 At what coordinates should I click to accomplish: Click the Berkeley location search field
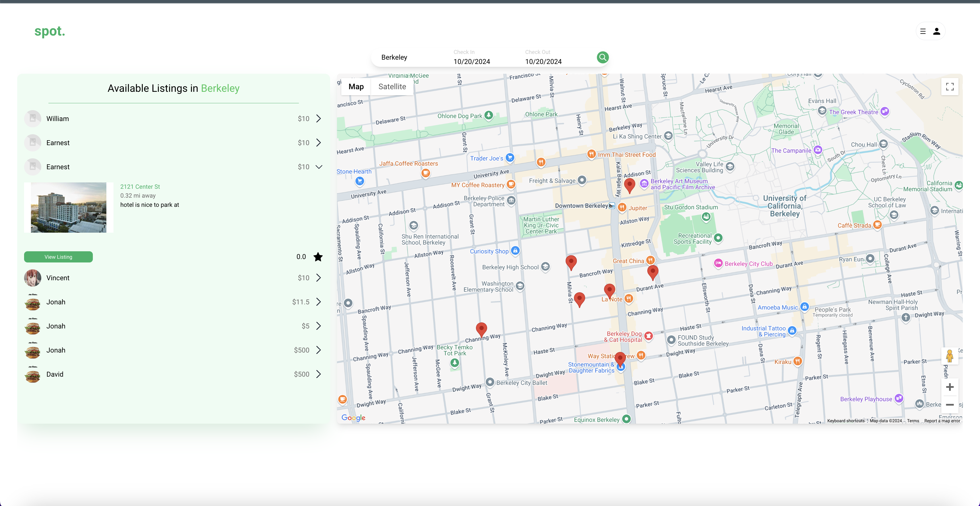point(394,57)
